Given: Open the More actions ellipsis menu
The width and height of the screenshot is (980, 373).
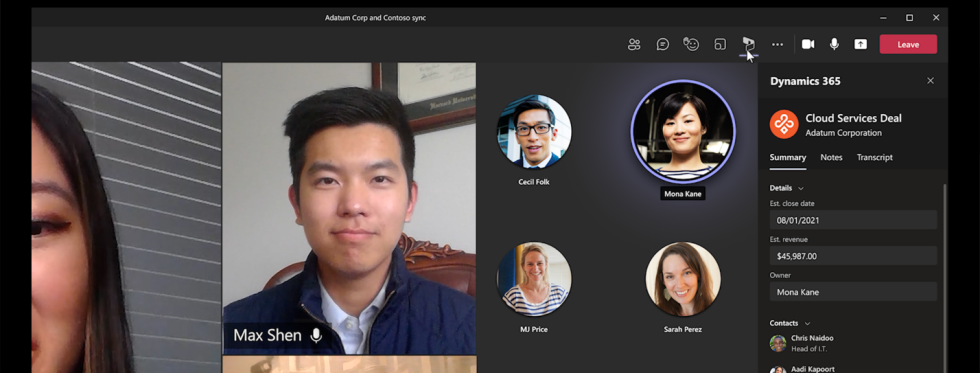Looking at the screenshot, I should [778, 44].
